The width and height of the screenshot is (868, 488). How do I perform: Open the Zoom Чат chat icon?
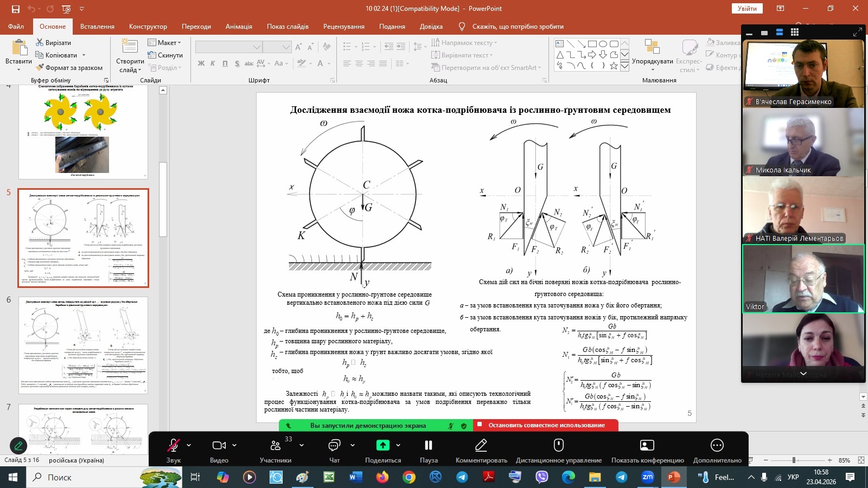[x=334, y=446]
